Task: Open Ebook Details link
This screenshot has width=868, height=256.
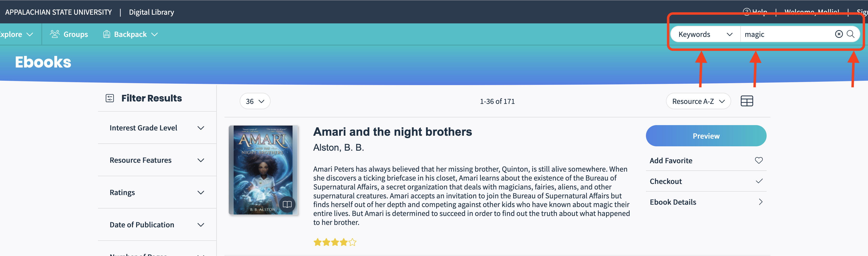Action: [706, 202]
